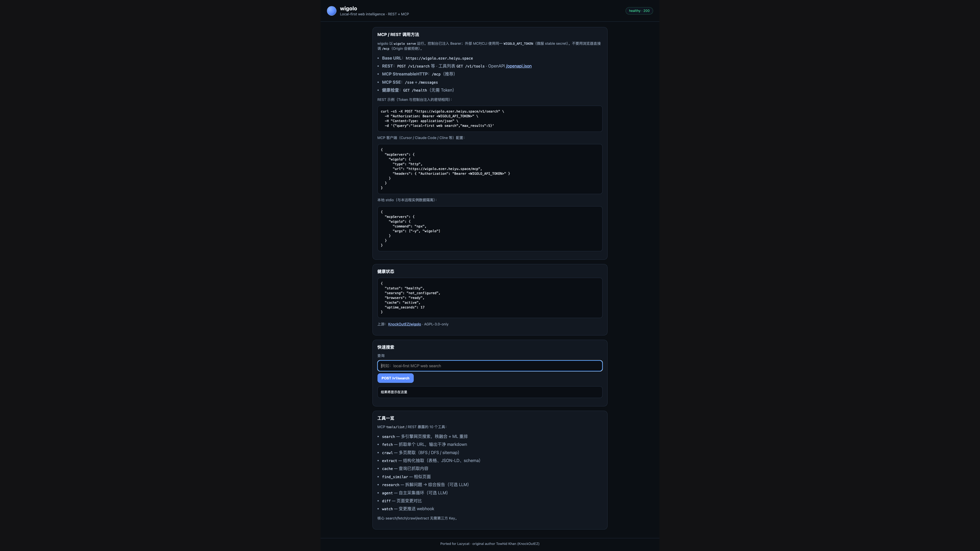This screenshot has height=551, width=980.
Task: Click the 快速搜索 section heading
Action: pos(386,347)
